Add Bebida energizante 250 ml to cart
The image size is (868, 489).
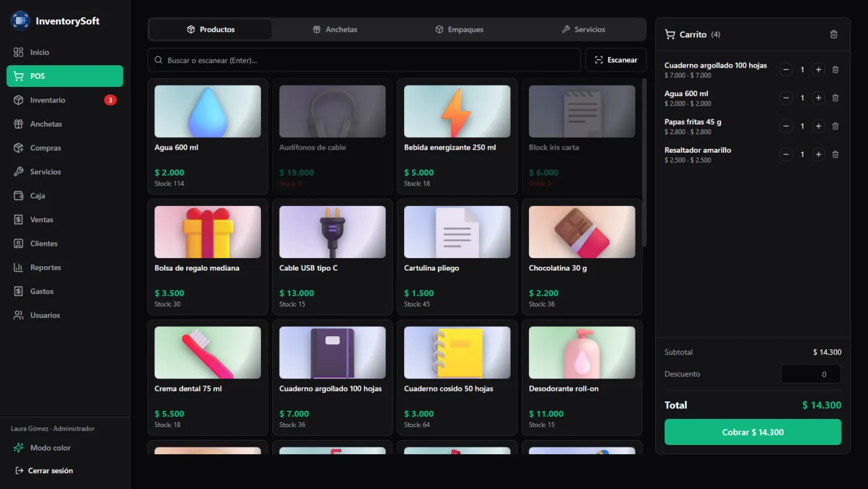(457, 137)
